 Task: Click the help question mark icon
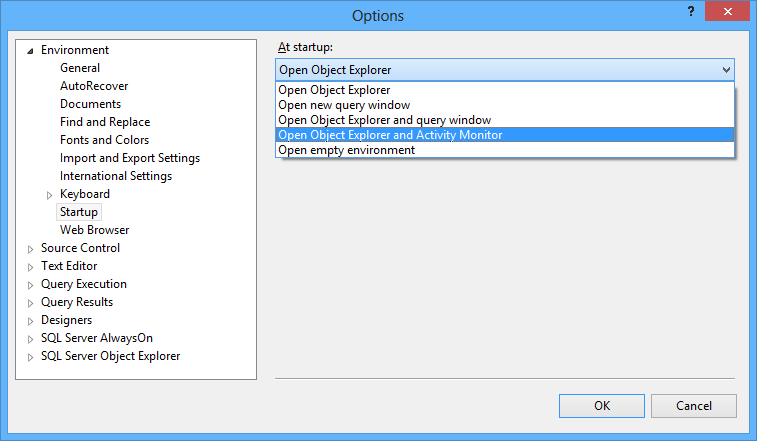(x=691, y=12)
